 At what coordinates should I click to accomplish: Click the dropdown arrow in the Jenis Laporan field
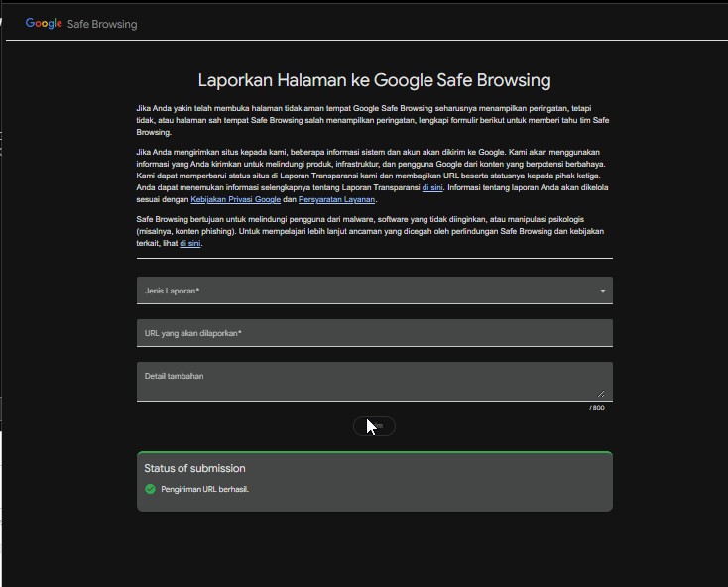pyautogui.click(x=602, y=291)
